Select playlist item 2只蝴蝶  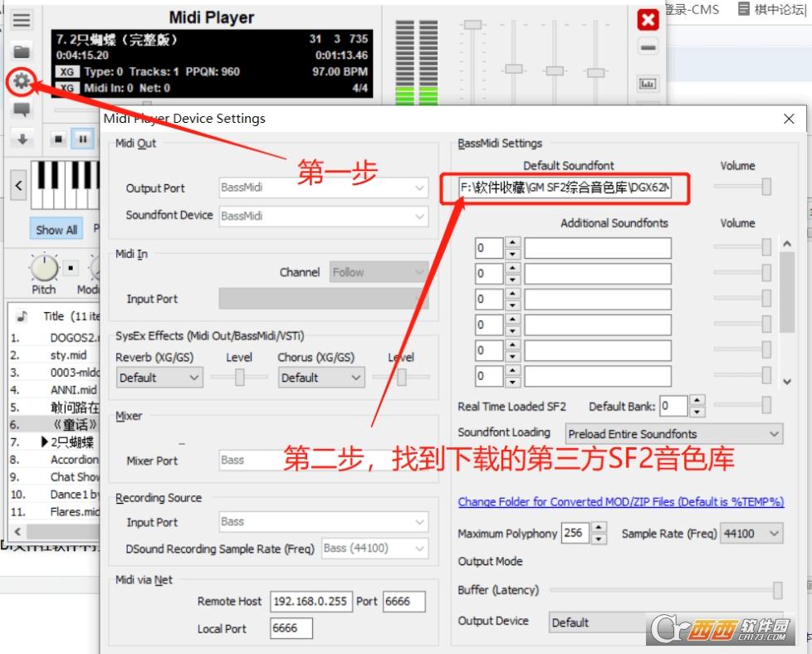coord(72,442)
